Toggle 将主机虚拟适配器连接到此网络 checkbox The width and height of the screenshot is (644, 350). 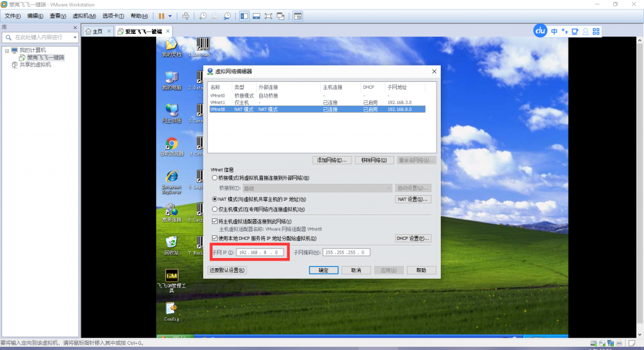coord(215,222)
